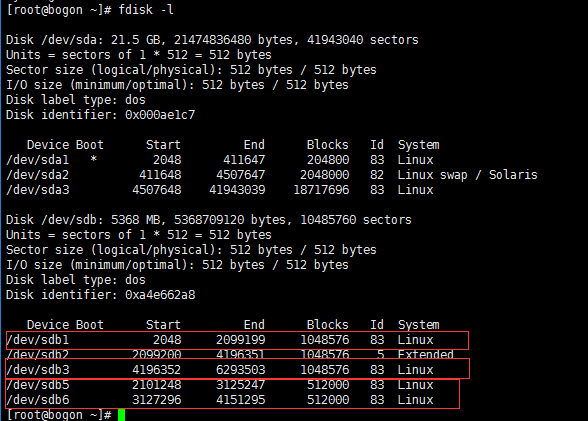The height and width of the screenshot is (421, 588).
Task: Click the /dev/sdb6 device name
Action: pos(38,400)
